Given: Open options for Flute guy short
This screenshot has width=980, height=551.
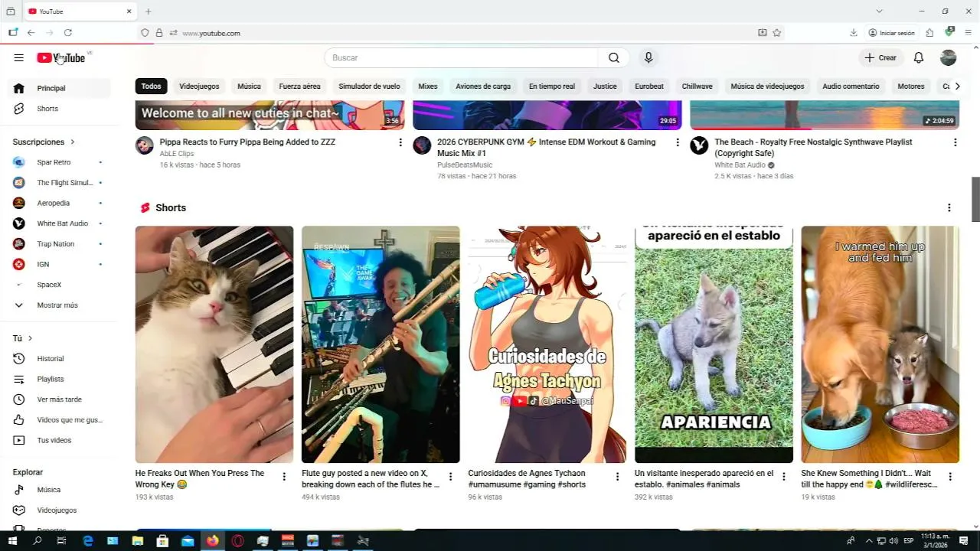Looking at the screenshot, I should click(450, 477).
